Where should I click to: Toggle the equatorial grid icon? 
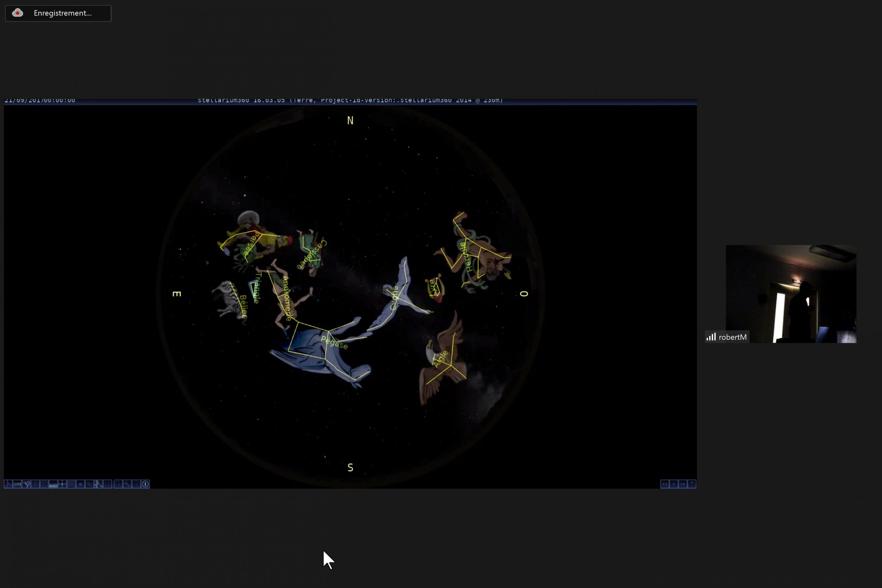pyautogui.click(x=44, y=484)
